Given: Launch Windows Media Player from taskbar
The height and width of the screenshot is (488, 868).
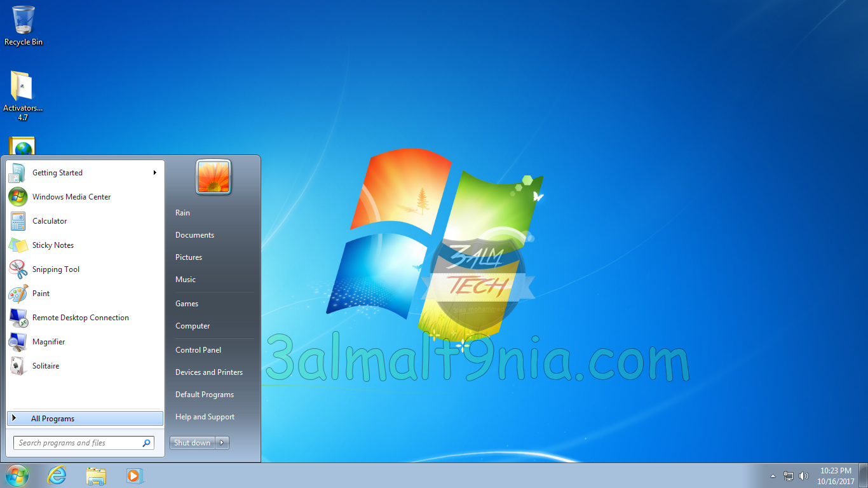Looking at the screenshot, I should tap(135, 475).
